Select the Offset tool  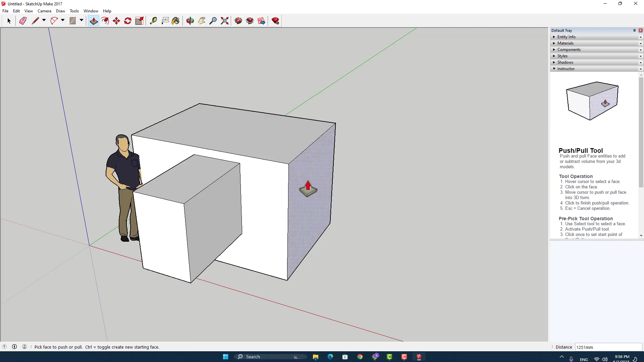click(x=105, y=21)
